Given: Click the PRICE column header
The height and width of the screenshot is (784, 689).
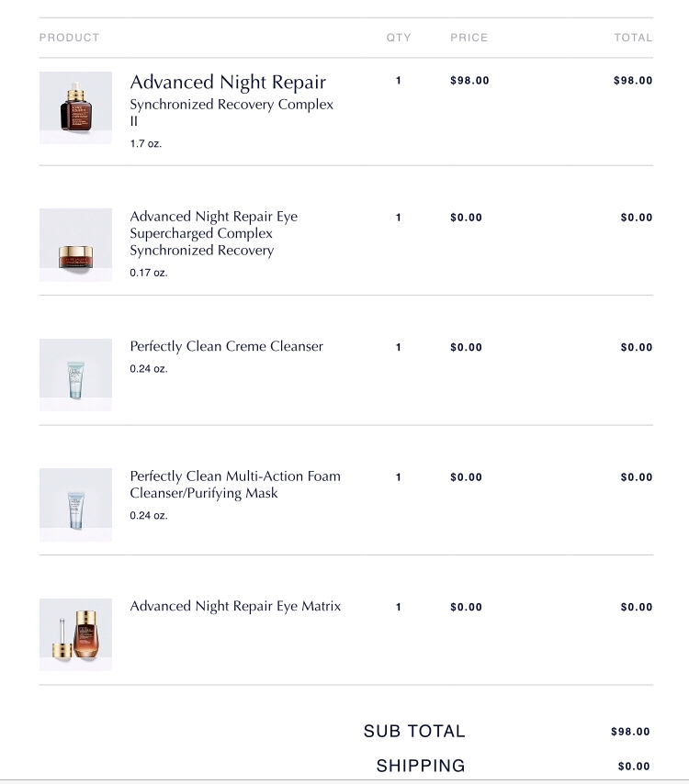Looking at the screenshot, I should pos(469,38).
